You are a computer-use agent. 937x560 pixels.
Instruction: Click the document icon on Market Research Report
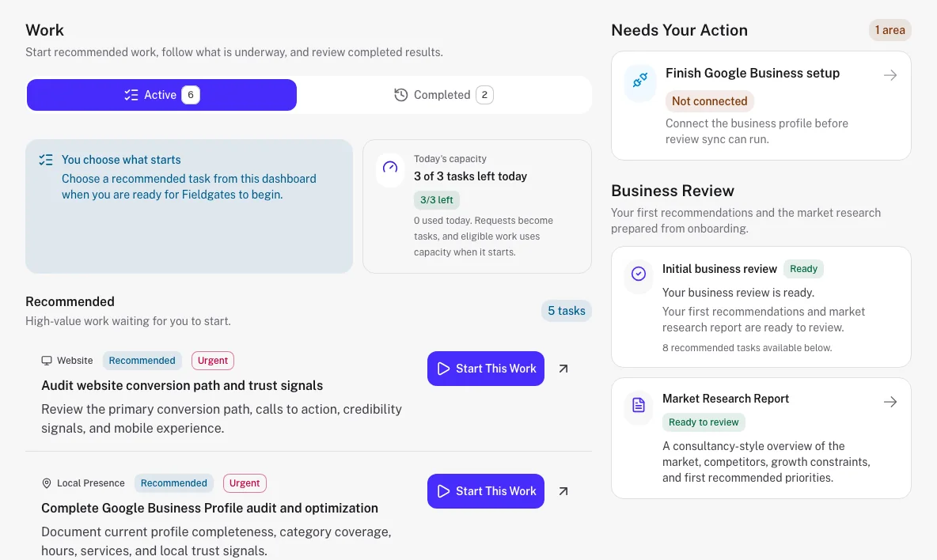tap(639, 405)
